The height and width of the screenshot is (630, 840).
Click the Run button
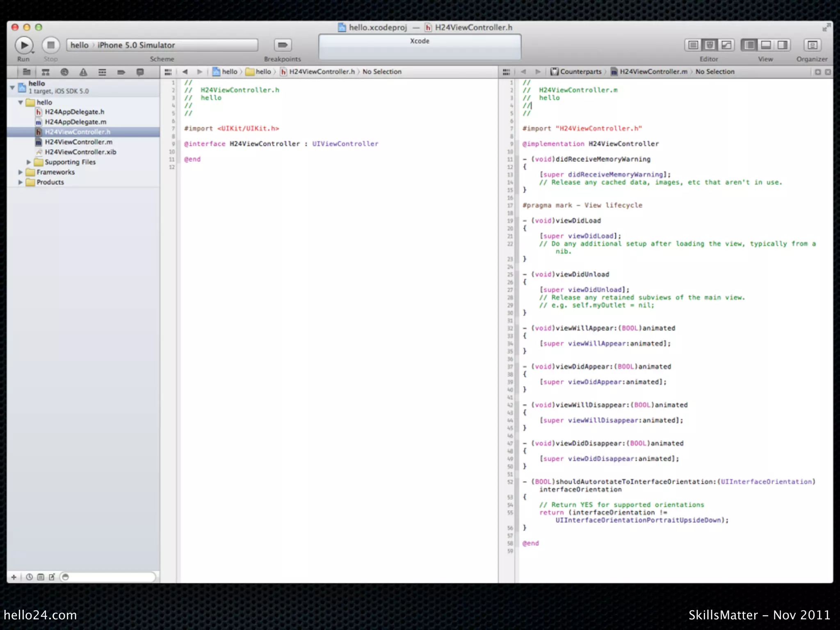(x=24, y=45)
